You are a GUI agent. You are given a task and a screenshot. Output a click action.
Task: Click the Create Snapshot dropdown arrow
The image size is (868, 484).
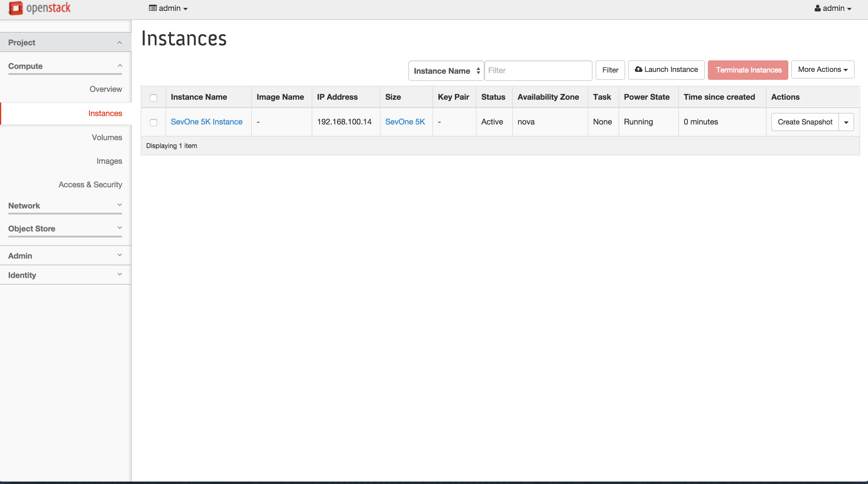point(847,121)
